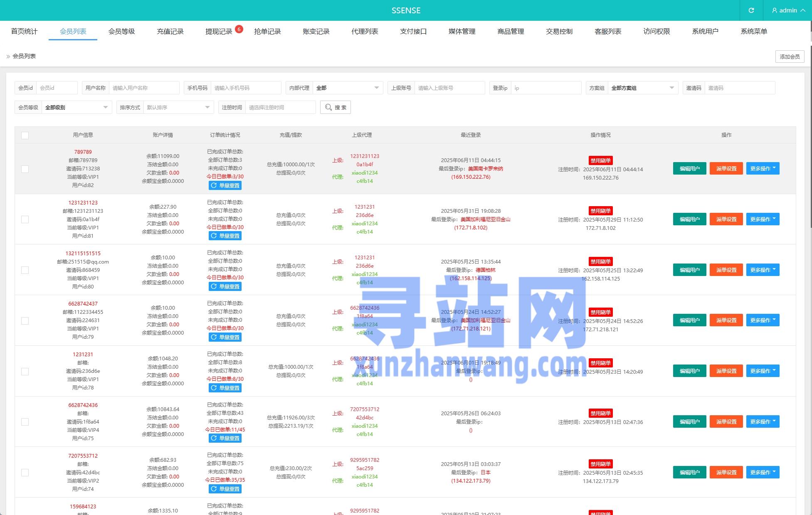The height and width of the screenshot is (515, 812).
Task: Go to 首页统计 tab
Action: pyautogui.click(x=24, y=31)
